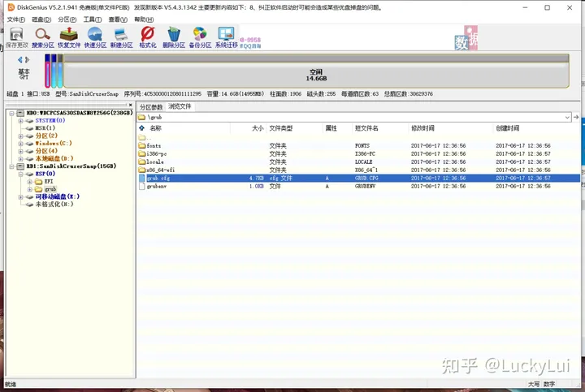Screen dimensions: 585x392
Task: Click the 保存更改 (Save Changes) toolbar icon
Action: [16, 38]
